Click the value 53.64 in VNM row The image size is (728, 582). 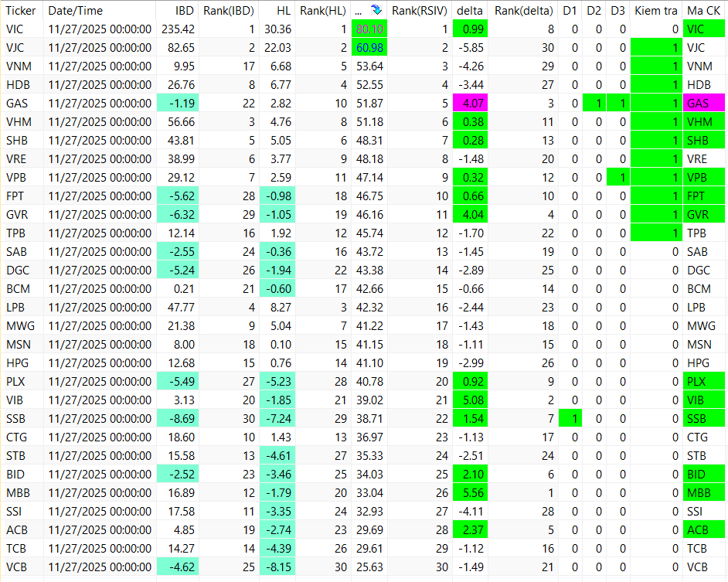pos(369,66)
